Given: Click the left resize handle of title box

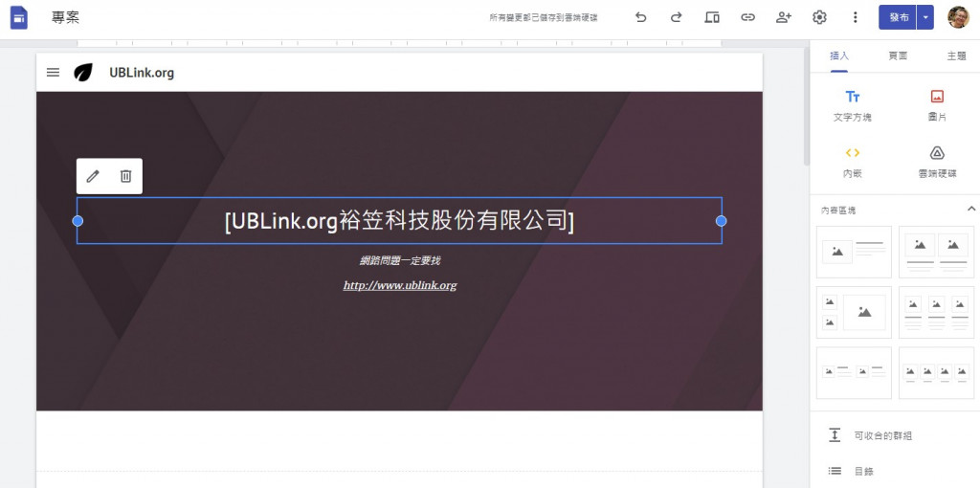Looking at the screenshot, I should pos(78,221).
